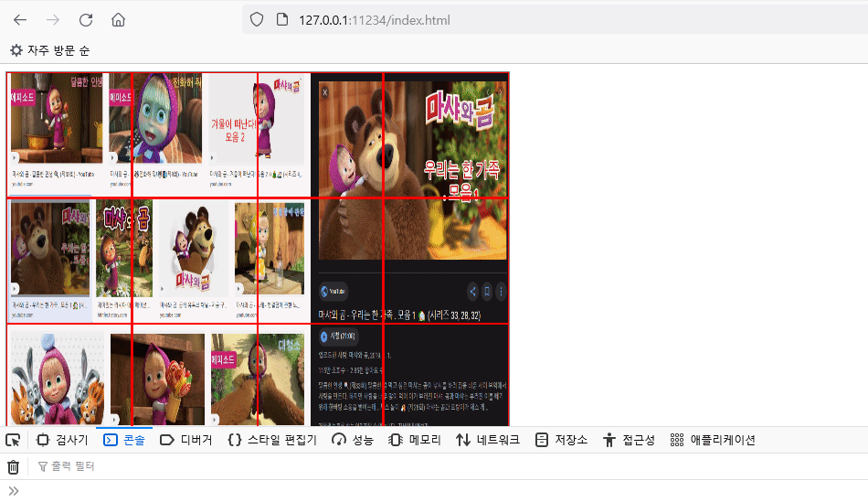
Task: Switch to the 검사기 tab
Action: (x=62, y=440)
